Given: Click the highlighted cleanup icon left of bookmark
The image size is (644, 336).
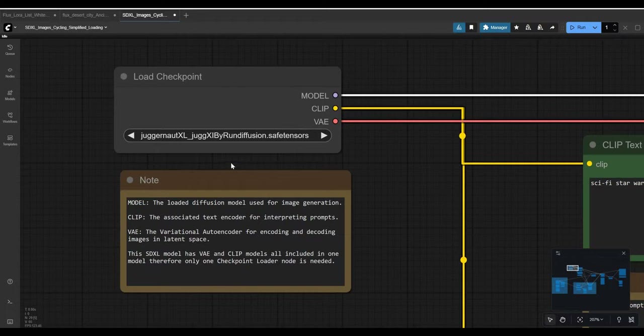Looking at the screenshot, I should click(459, 28).
